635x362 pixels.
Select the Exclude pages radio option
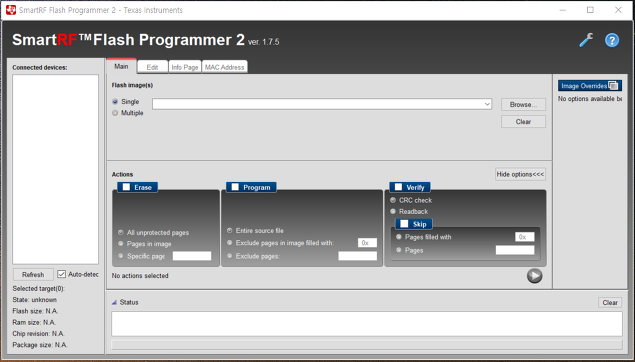coord(230,256)
